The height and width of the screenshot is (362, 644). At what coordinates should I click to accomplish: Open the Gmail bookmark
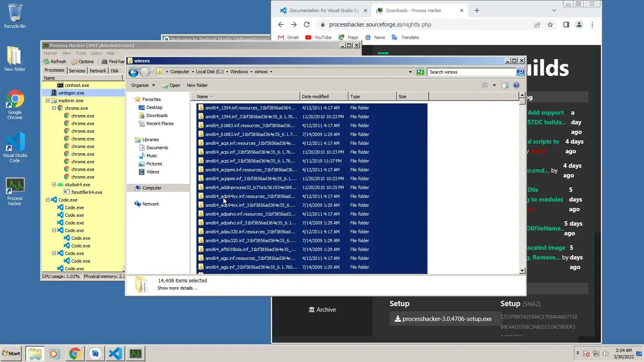[288, 37]
